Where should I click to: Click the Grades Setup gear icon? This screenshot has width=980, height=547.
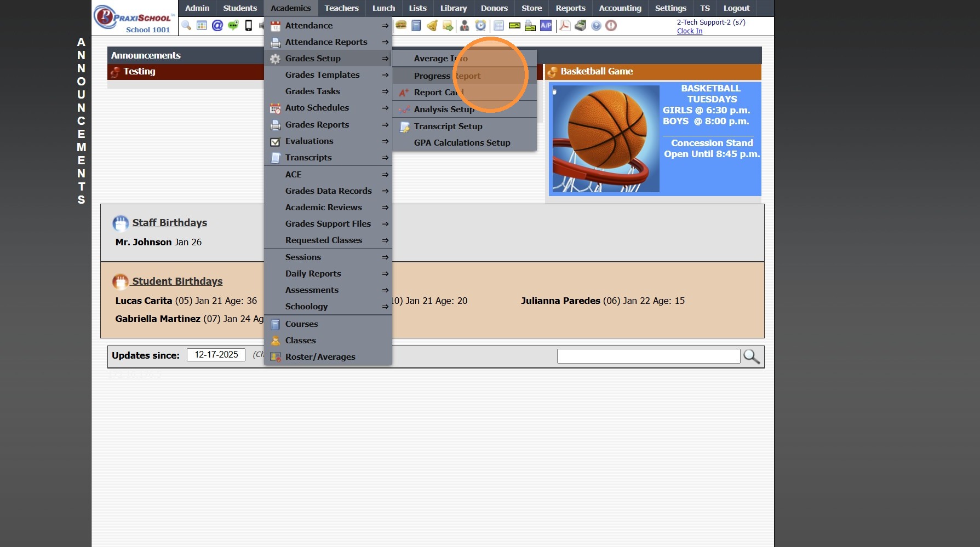pyautogui.click(x=276, y=59)
